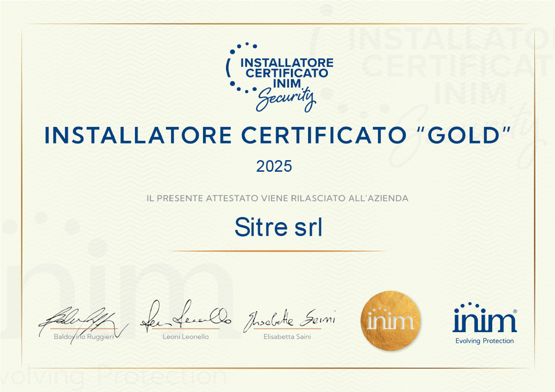The image size is (555, 392).
Task: Click the gold inim seal
Action: pyautogui.click(x=391, y=321)
